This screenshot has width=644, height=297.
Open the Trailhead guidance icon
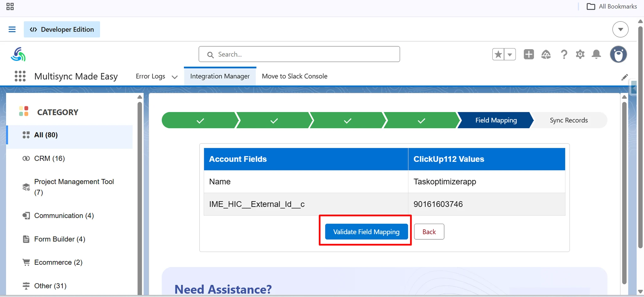[x=546, y=55]
